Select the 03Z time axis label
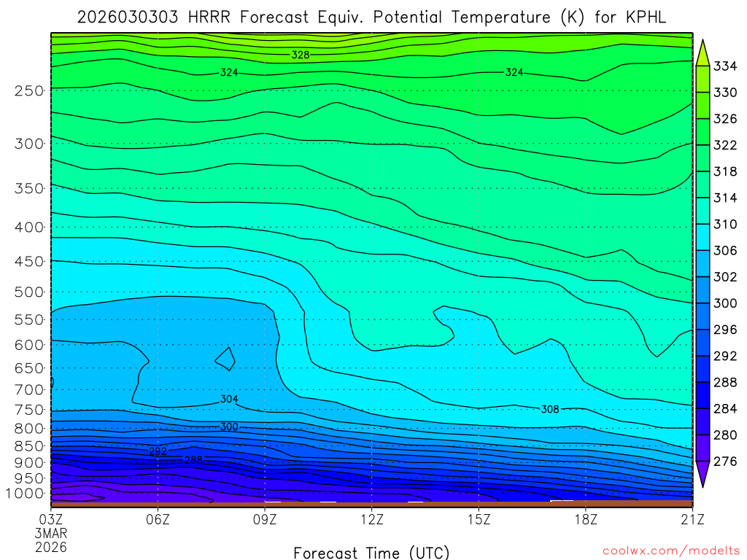This screenshot has height=560, width=747. [x=50, y=519]
